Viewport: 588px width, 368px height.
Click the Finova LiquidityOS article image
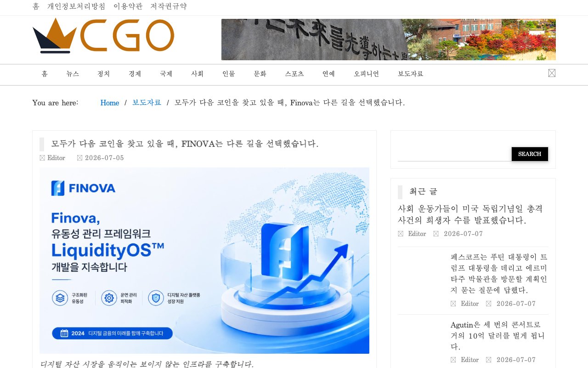coord(204,260)
